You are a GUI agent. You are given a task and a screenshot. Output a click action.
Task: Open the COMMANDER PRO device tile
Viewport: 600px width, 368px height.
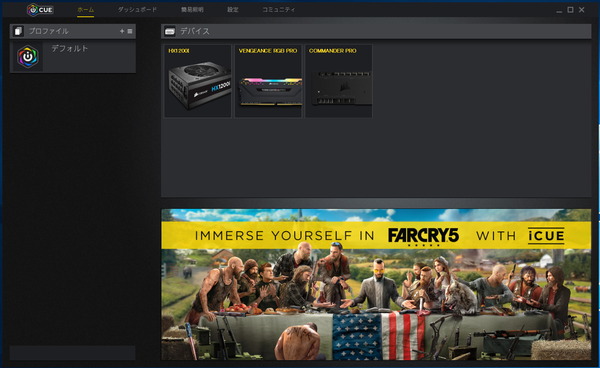point(339,81)
